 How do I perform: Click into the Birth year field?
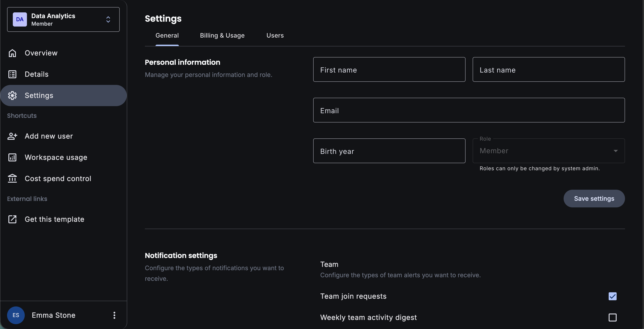389,151
